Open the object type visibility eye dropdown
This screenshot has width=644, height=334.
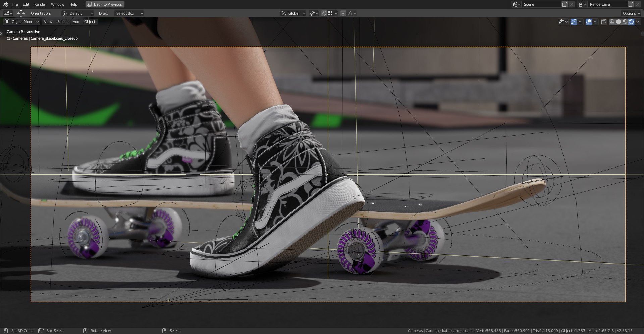coord(563,22)
